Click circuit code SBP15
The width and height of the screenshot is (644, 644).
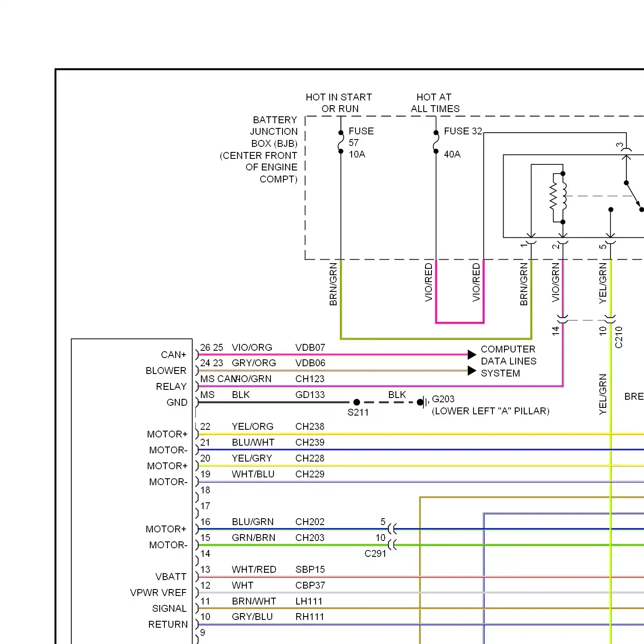310,569
